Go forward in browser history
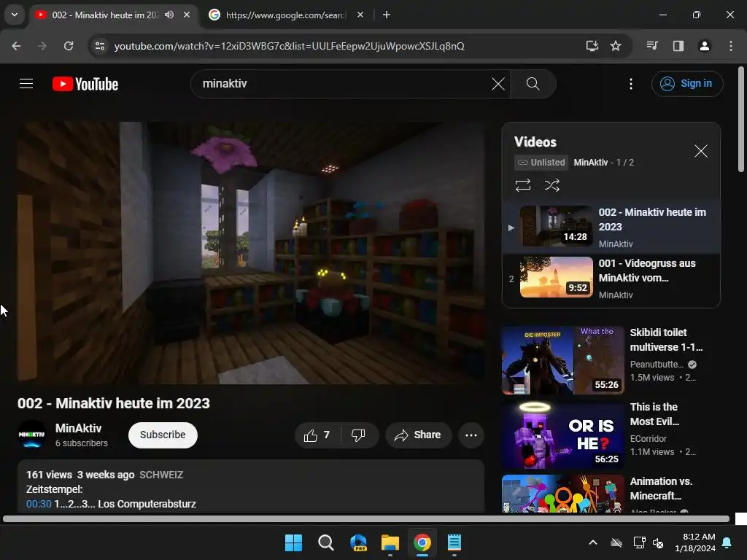Image resolution: width=747 pixels, height=560 pixels. point(42,46)
